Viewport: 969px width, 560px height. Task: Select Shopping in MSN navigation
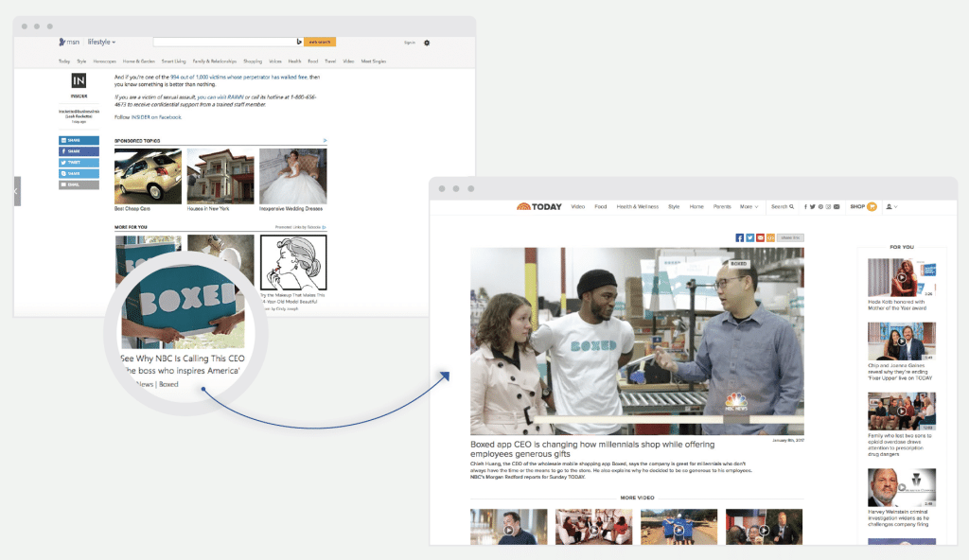tap(253, 61)
